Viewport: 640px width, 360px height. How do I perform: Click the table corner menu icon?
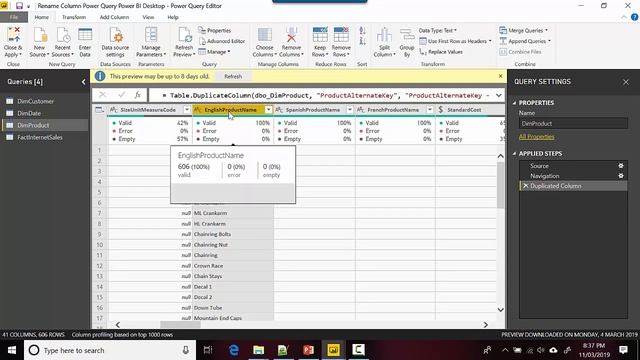coord(99,110)
